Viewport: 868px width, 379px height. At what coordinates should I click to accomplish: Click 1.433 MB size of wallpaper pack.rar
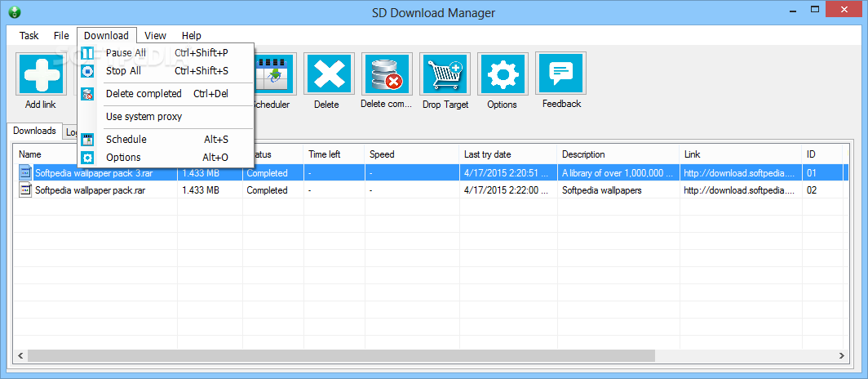201,190
